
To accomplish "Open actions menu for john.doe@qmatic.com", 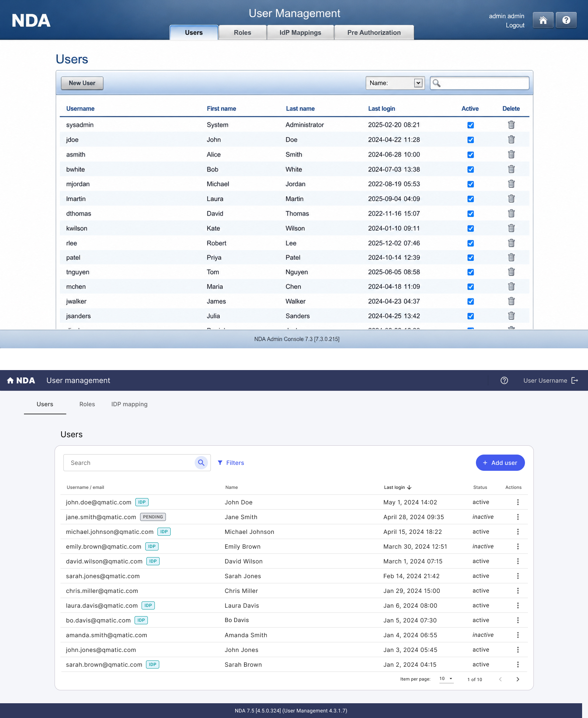I will tap(518, 502).
